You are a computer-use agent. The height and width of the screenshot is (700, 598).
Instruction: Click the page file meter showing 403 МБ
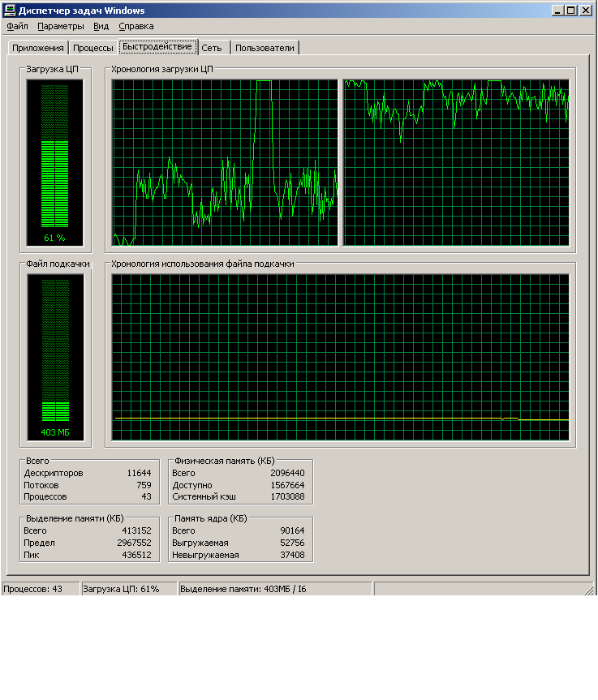(x=55, y=357)
